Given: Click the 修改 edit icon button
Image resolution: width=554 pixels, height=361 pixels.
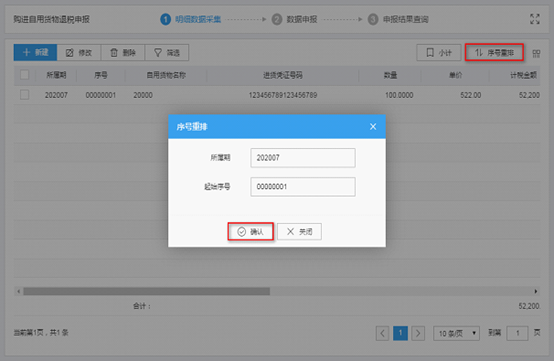Looking at the screenshot, I should (79, 53).
